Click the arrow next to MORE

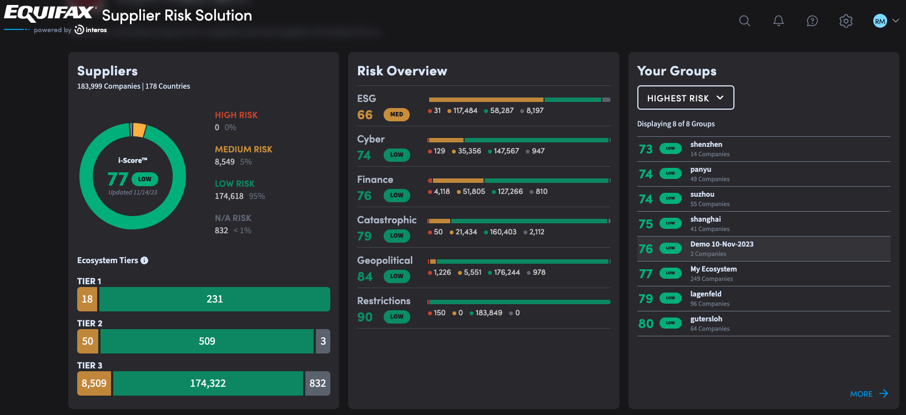[x=884, y=394]
